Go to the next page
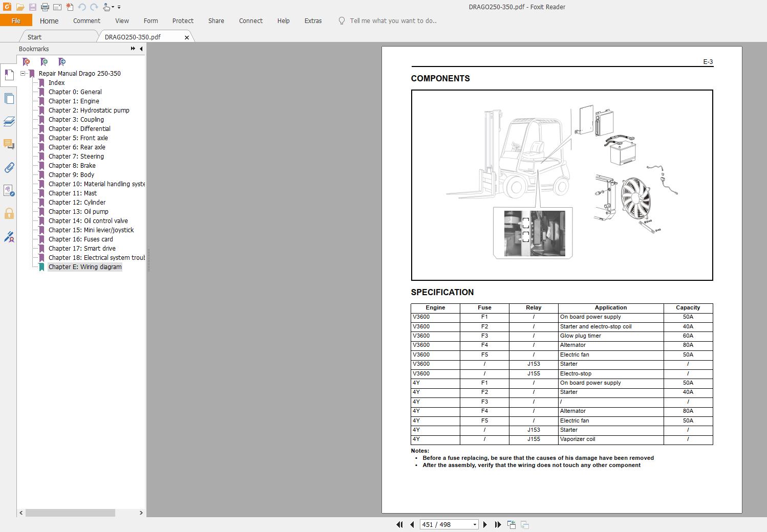767x532 pixels. pyautogui.click(x=485, y=524)
